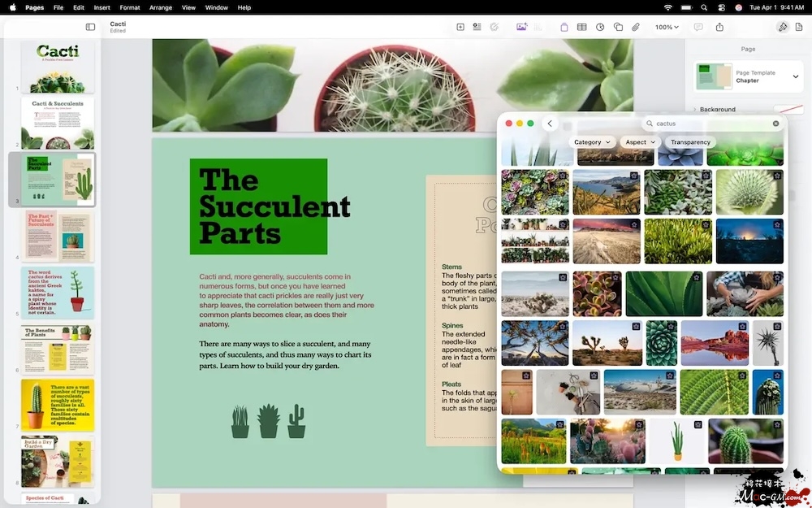This screenshot has width=812, height=508.
Task: Favorite the succulent garden image
Action: [x=563, y=176]
